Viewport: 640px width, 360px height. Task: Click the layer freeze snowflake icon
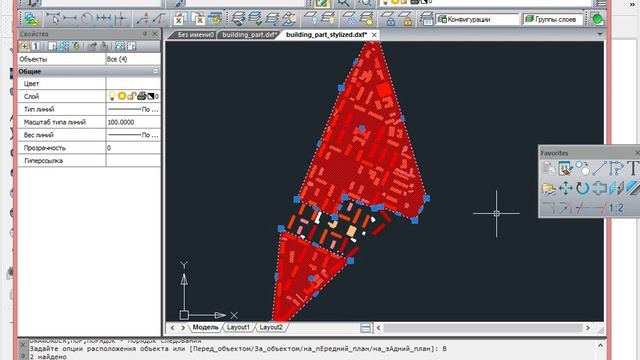349,19
